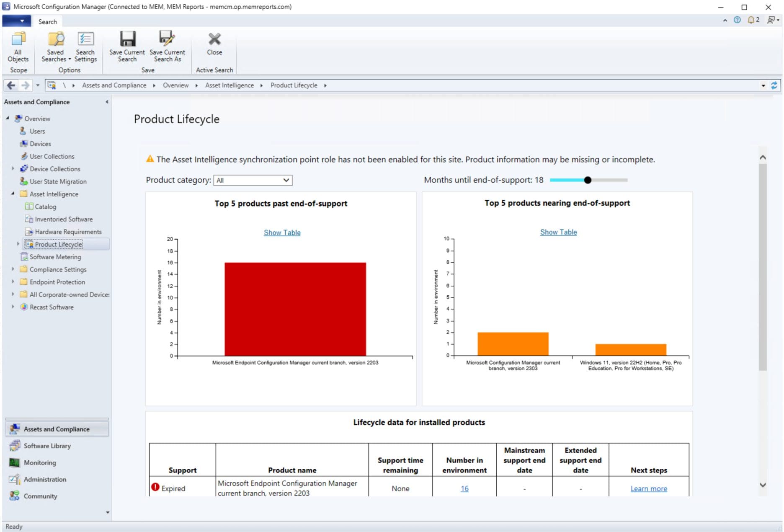
Task: Select Software Metering in the tree
Action: point(55,257)
